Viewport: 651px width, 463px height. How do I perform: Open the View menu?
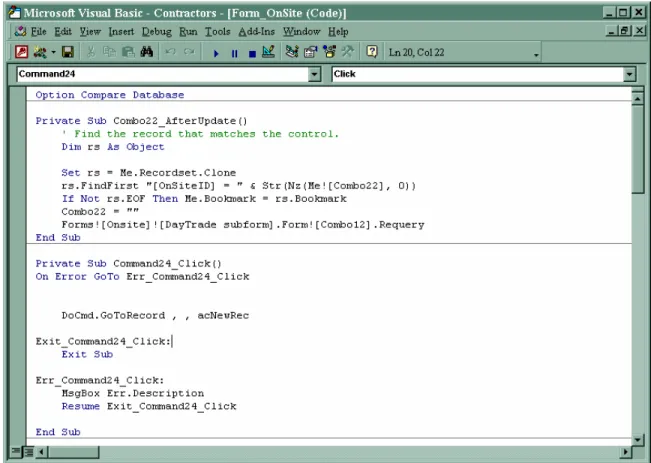[x=90, y=32]
